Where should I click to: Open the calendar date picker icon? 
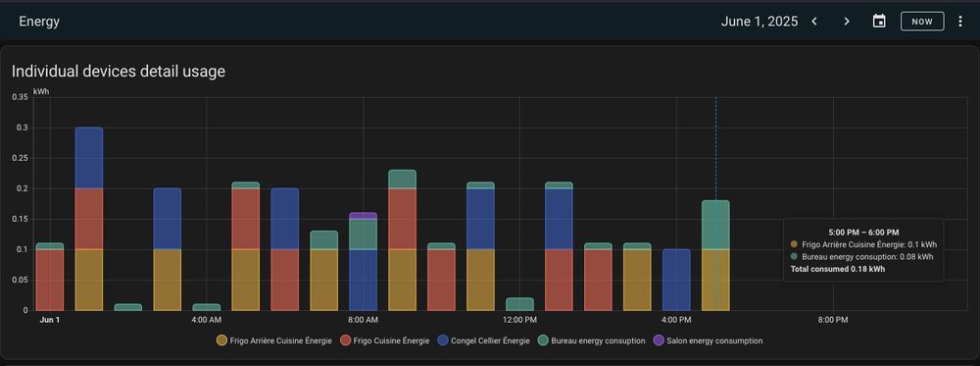(879, 22)
